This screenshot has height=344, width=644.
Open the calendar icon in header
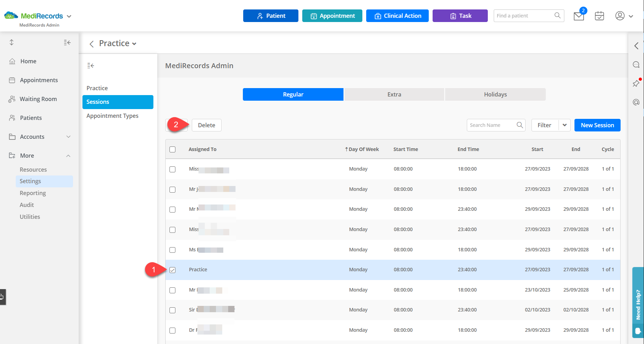(x=599, y=16)
